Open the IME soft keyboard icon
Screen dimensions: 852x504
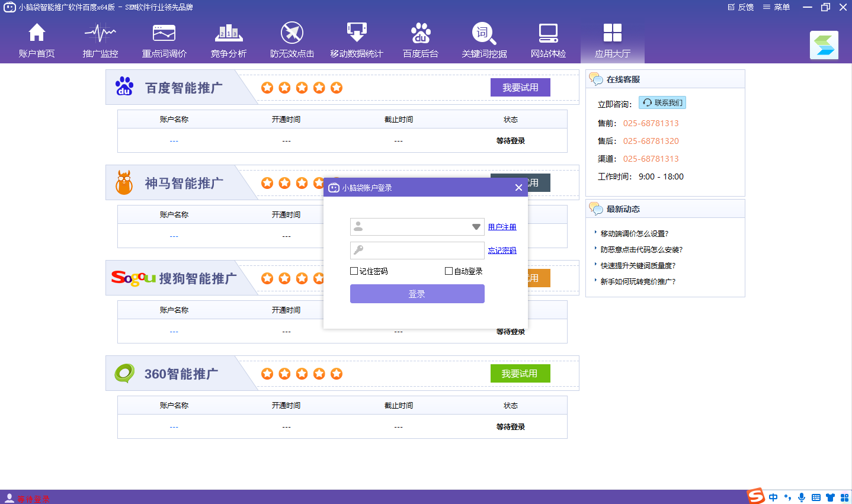coord(816,497)
